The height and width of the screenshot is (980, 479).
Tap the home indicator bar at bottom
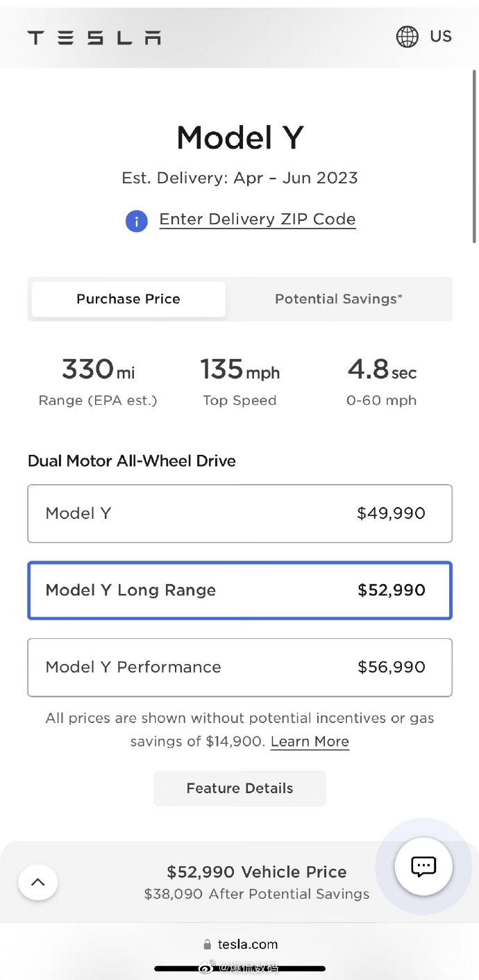(x=239, y=968)
